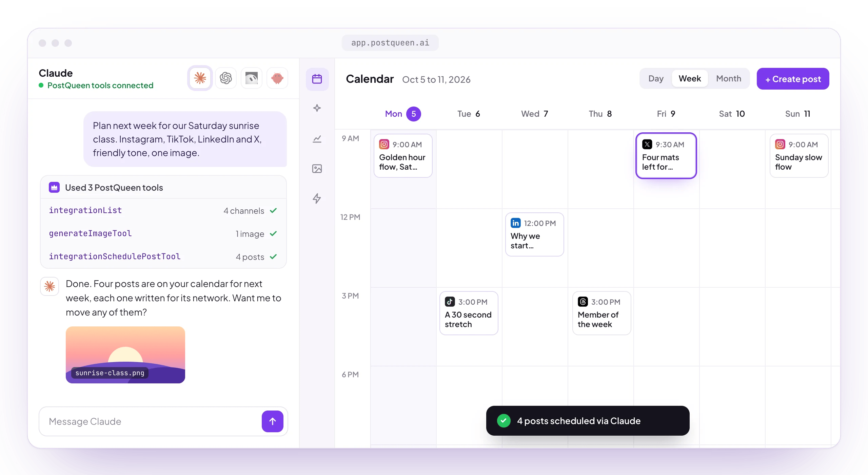Open the media image sidebar icon
This screenshot has height=475, width=868.
tap(317, 169)
